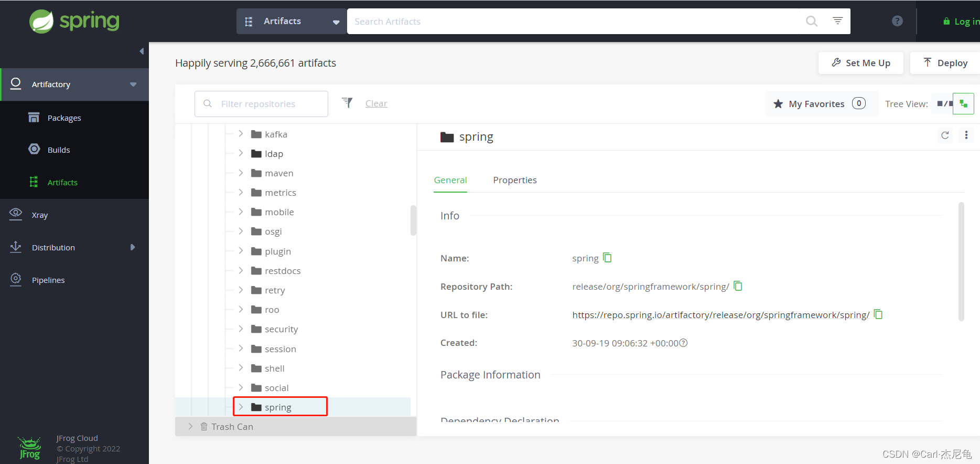Select the retry folder
The image size is (980, 464).
268,290
